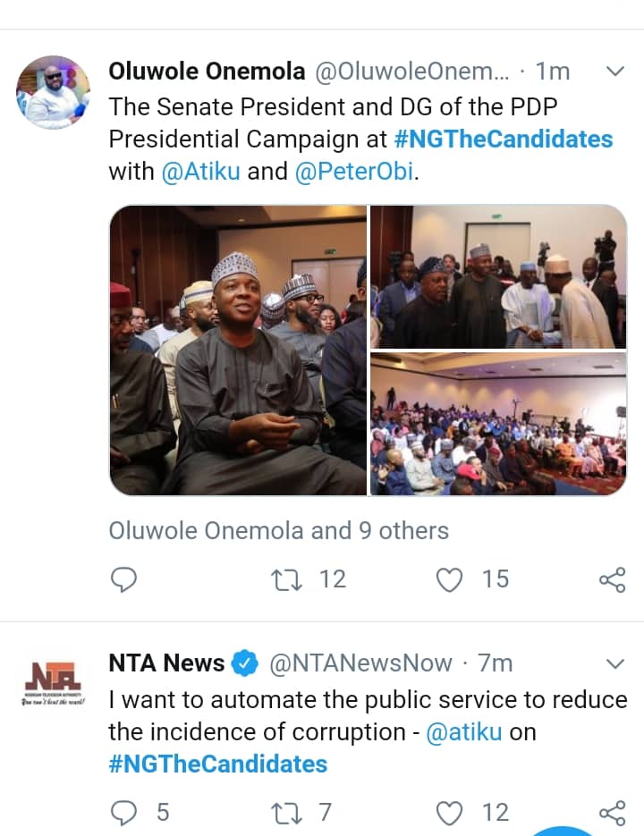Like Oluwole Onemola's tweet
This screenshot has width=644, height=836.
pyautogui.click(x=449, y=580)
